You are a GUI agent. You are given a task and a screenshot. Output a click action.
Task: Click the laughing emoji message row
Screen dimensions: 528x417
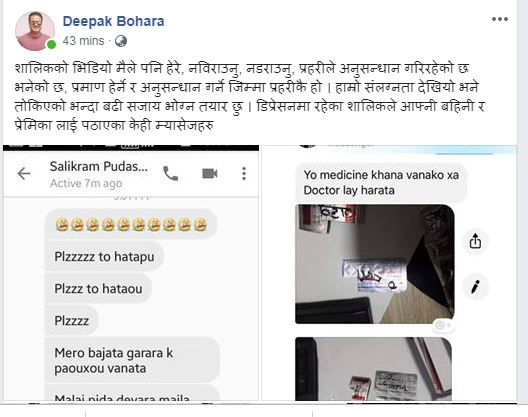point(131,224)
